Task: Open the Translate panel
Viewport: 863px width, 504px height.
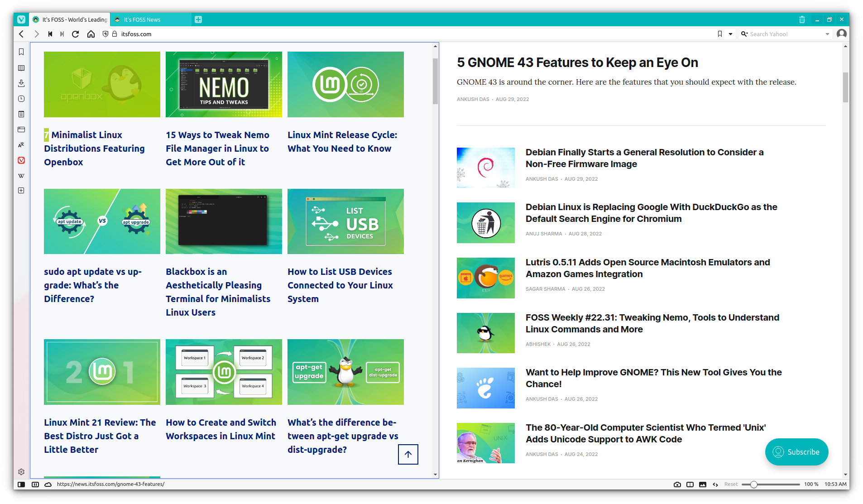Action: click(21, 145)
